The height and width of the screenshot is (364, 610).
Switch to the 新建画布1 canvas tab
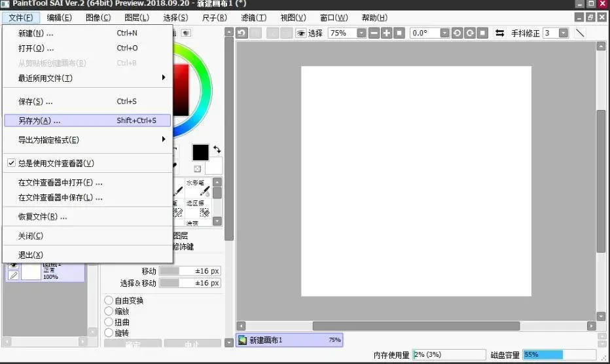(289, 340)
